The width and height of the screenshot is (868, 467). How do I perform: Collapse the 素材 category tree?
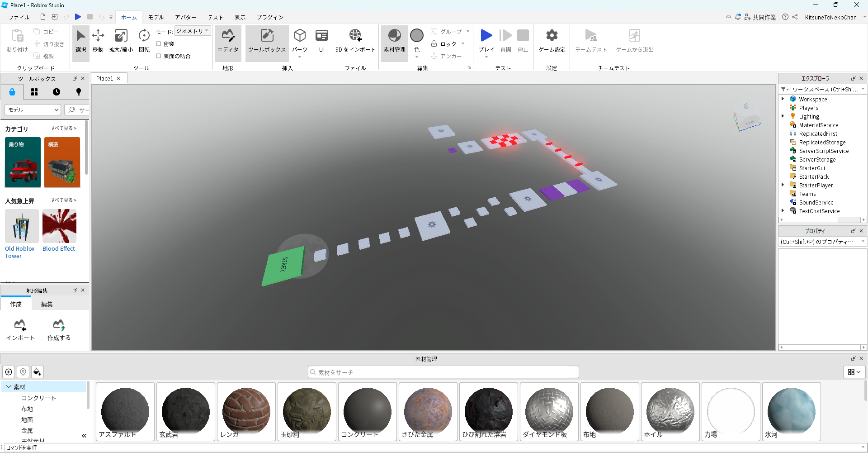tap(9, 387)
